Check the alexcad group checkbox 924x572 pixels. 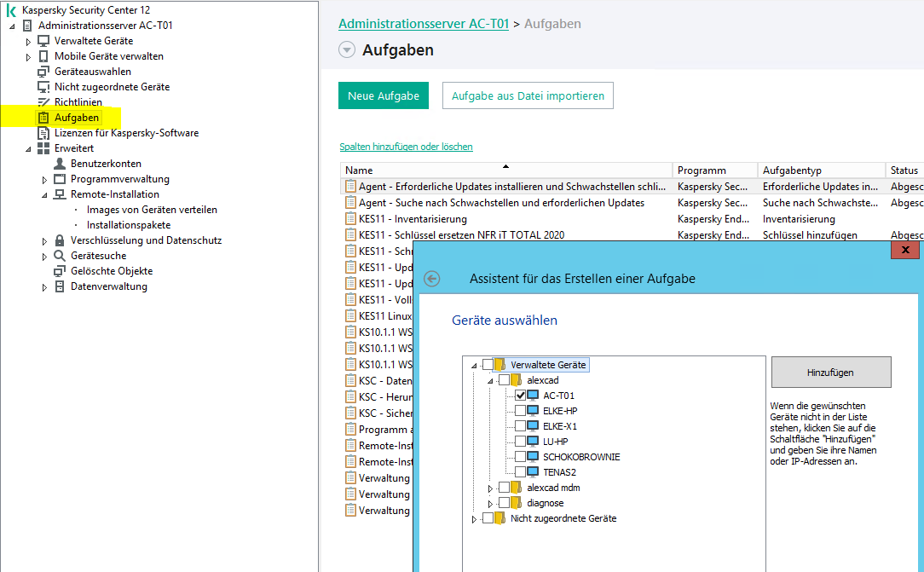coord(504,380)
